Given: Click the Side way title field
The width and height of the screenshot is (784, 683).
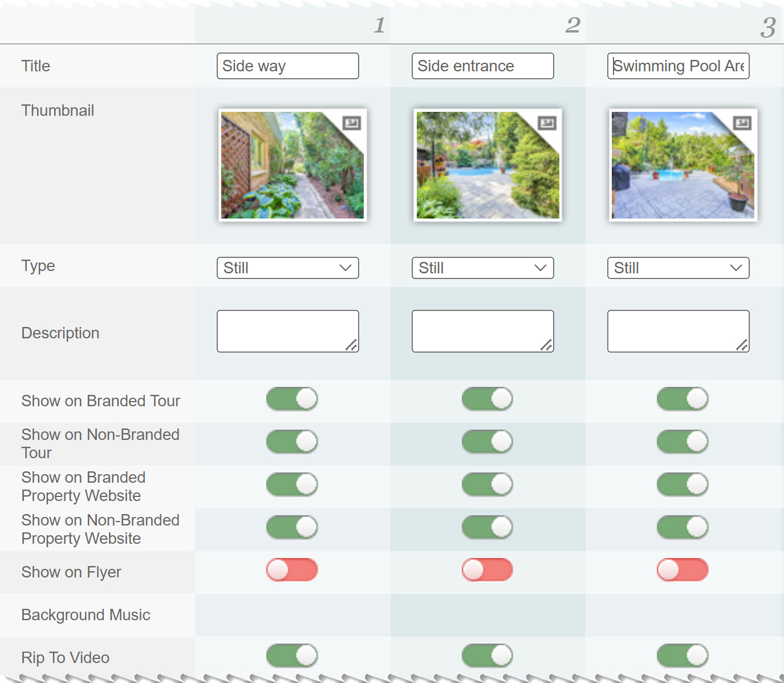Looking at the screenshot, I should [x=288, y=66].
